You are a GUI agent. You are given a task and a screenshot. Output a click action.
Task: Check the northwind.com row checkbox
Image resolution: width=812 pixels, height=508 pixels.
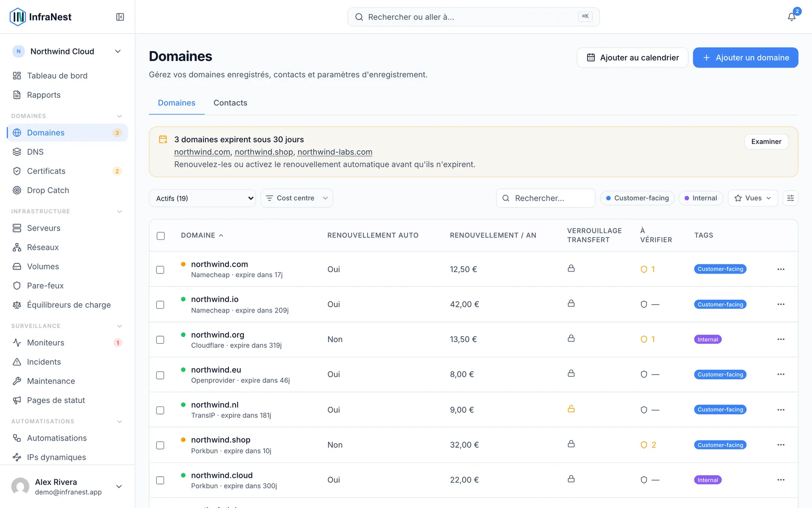(160, 270)
